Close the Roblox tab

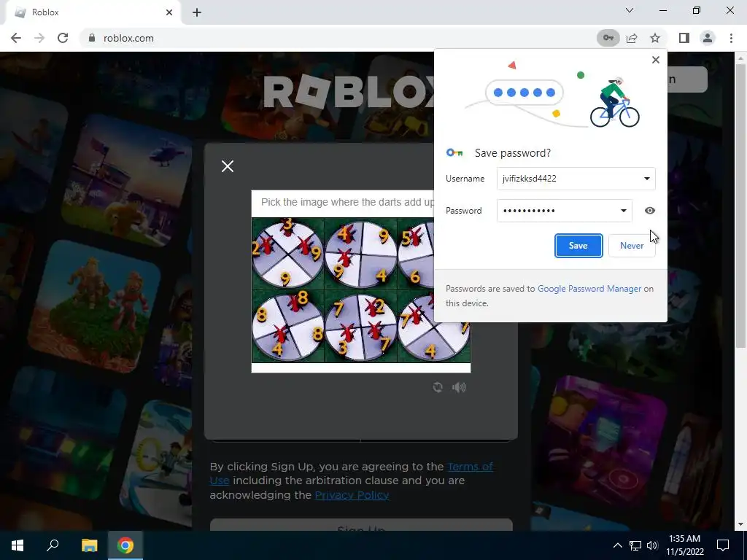click(x=169, y=12)
